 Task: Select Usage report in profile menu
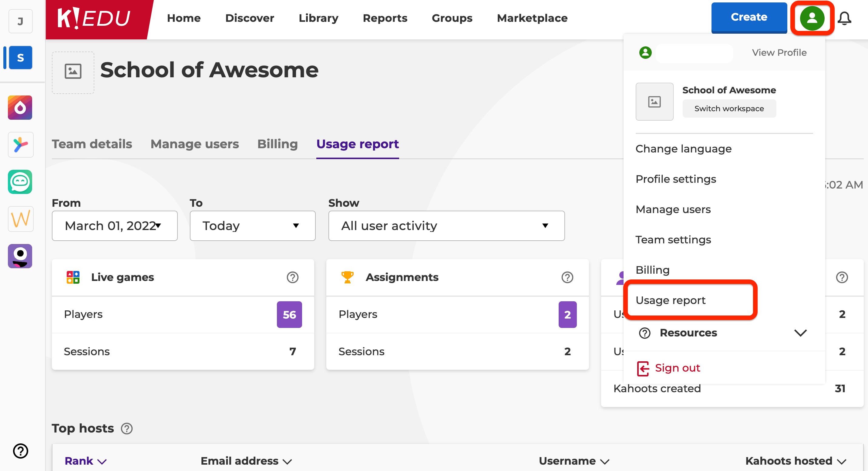pyautogui.click(x=670, y=300)
